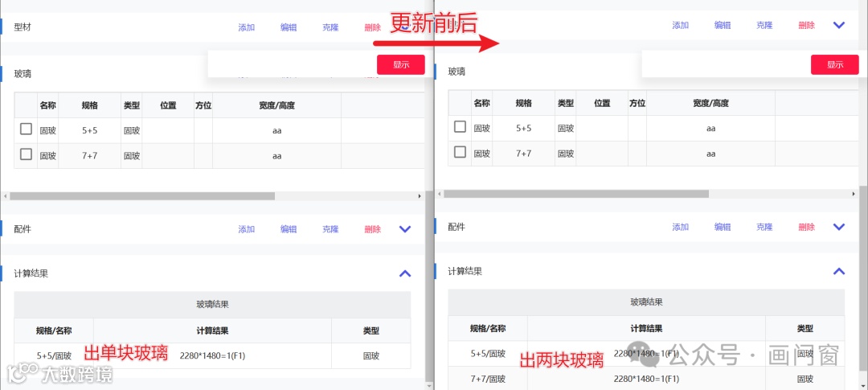The width and height of the screenshot is (868, 390).
Task: Click 添加 in the 配件 row, right pane
Action: pyautogui.click(x=681, y=227)
